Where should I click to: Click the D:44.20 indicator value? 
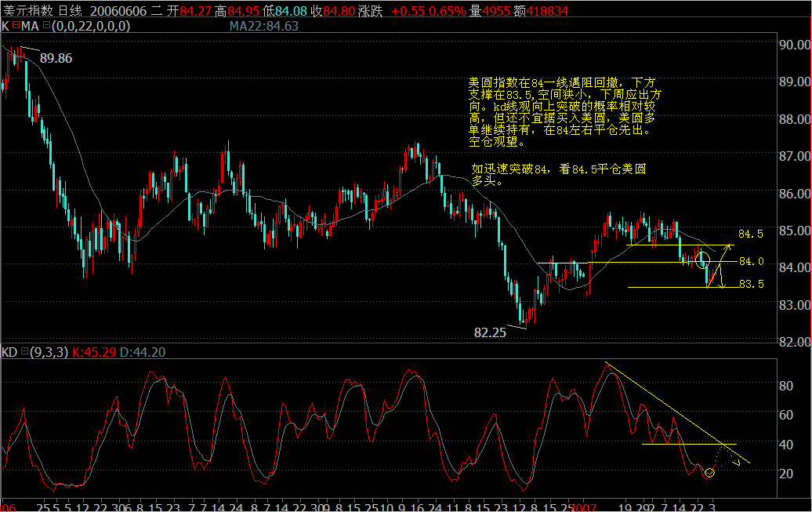[143, 352]
